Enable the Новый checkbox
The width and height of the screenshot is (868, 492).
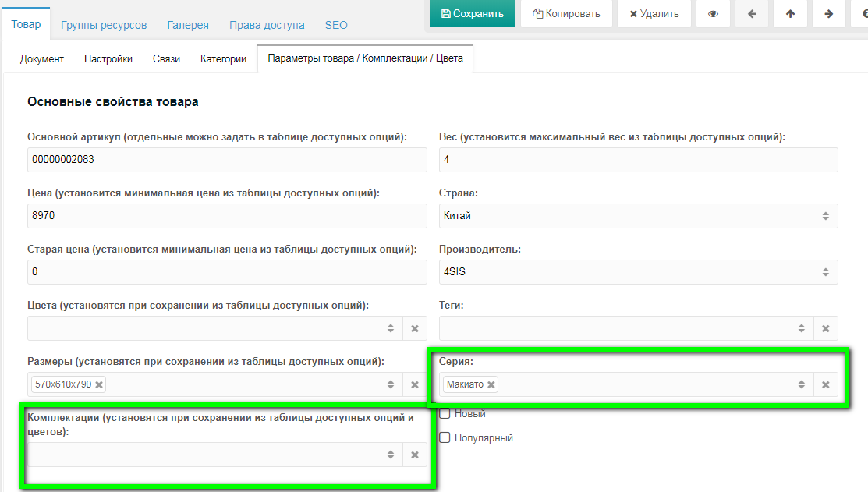click(445, 413)
